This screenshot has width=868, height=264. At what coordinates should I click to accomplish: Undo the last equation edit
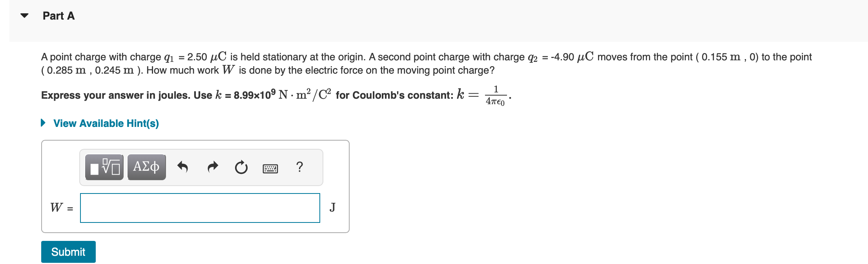tap(183, 167)
